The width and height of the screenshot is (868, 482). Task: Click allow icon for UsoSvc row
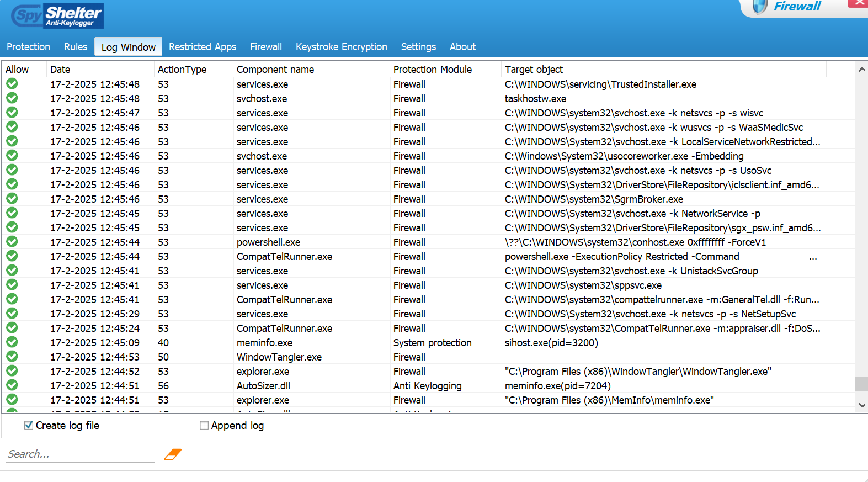coord(12,170)
